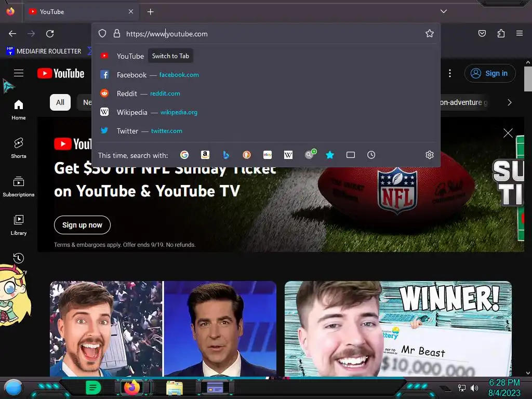Open Save to Pocket icon

482,33
